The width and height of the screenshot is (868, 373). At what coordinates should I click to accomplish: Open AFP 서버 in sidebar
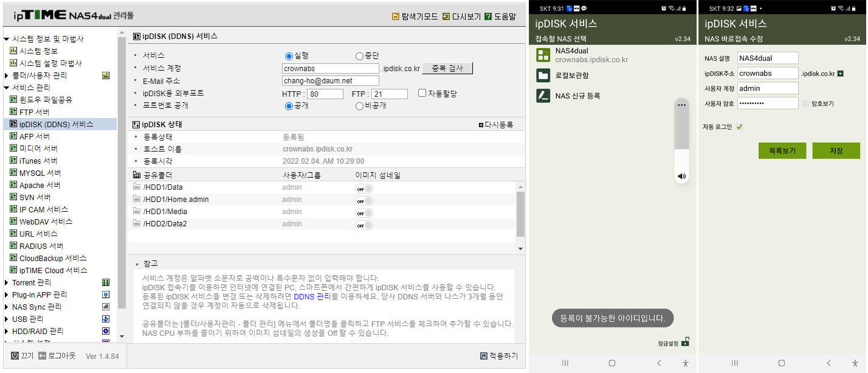pos(35,136)
